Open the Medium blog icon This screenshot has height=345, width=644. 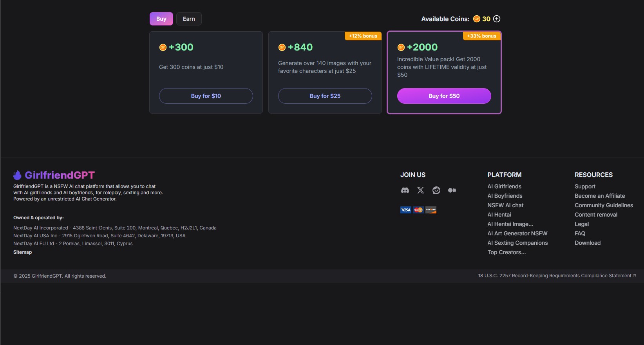tap(452, 190)
